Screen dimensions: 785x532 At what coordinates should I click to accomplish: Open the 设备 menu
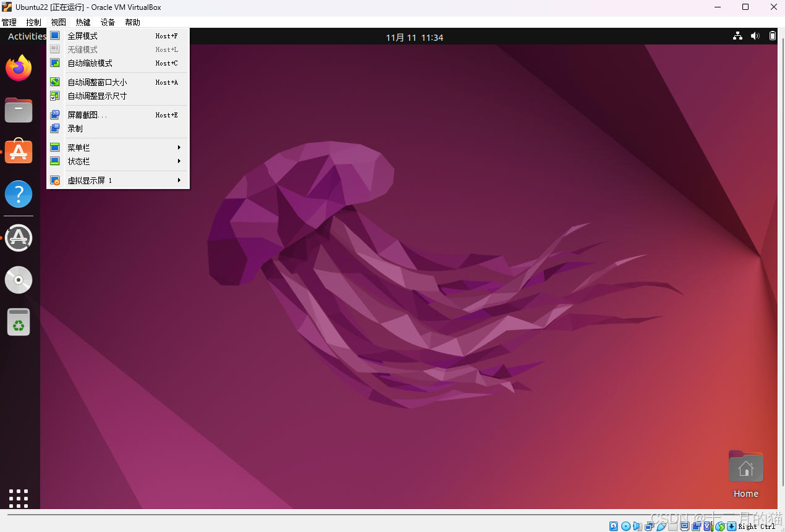coord(108,22)
